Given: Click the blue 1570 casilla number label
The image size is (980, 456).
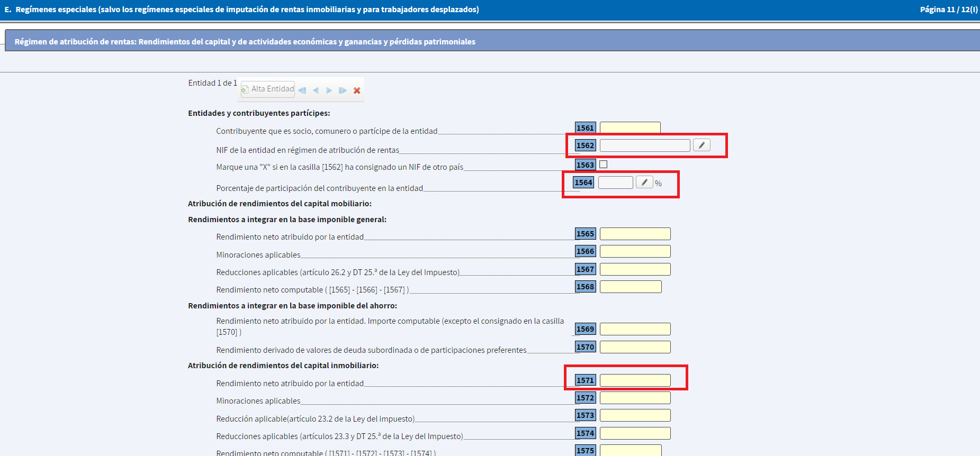Looking at the screenshot, I should coord(585,347).
